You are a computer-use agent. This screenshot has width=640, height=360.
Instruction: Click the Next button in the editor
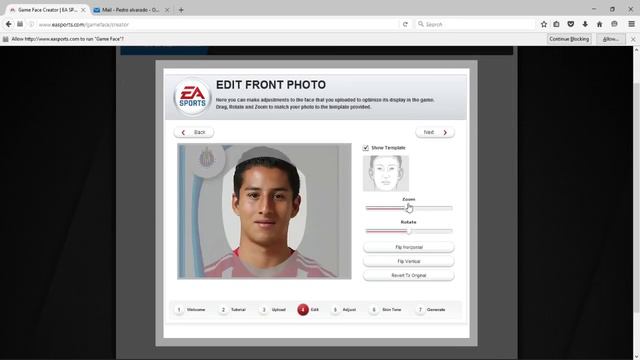435,132
